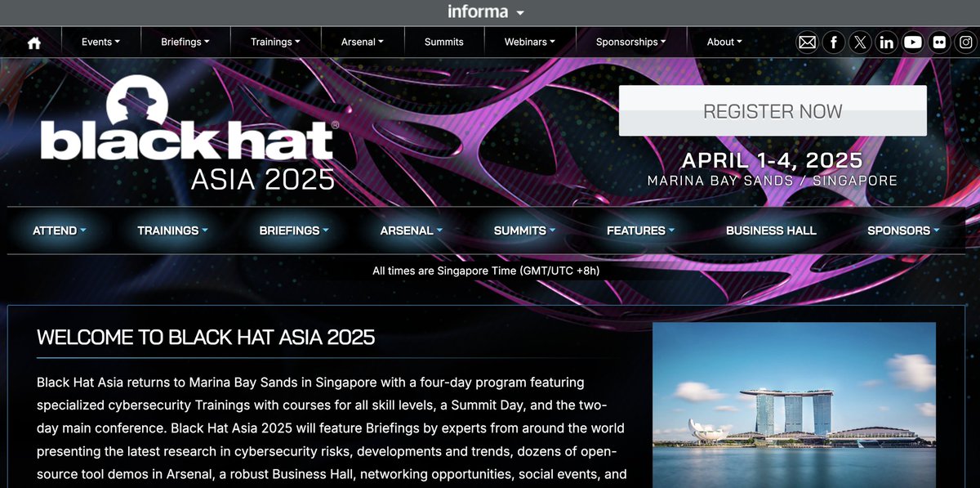This screenshot has height=488, width=980.
Task: Click the 'APRIL 1-4, 2025' date text
Action: pyautogui.click(x=773, y=160)
